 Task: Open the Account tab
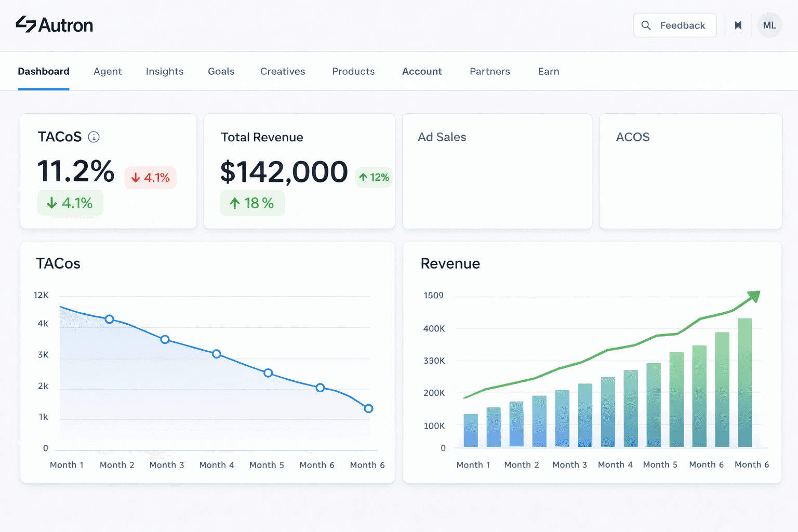coord(422,71)
